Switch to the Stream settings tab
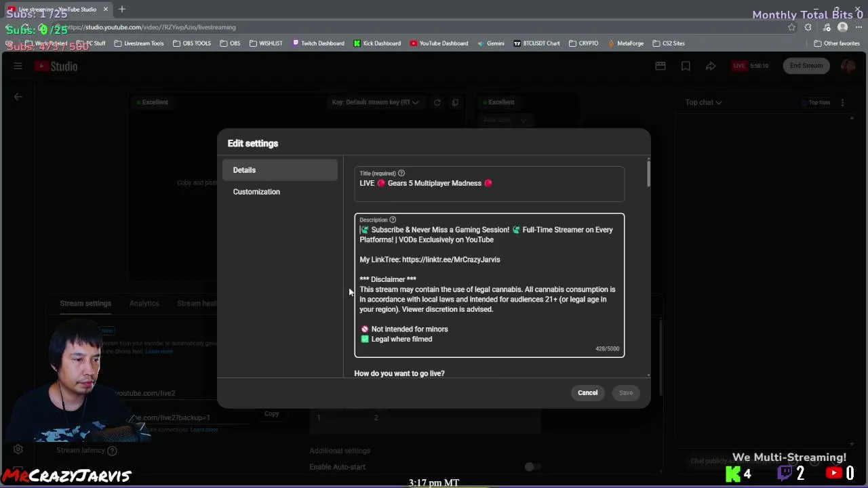This screenshot has width=868, height=488. coord(85,303)
